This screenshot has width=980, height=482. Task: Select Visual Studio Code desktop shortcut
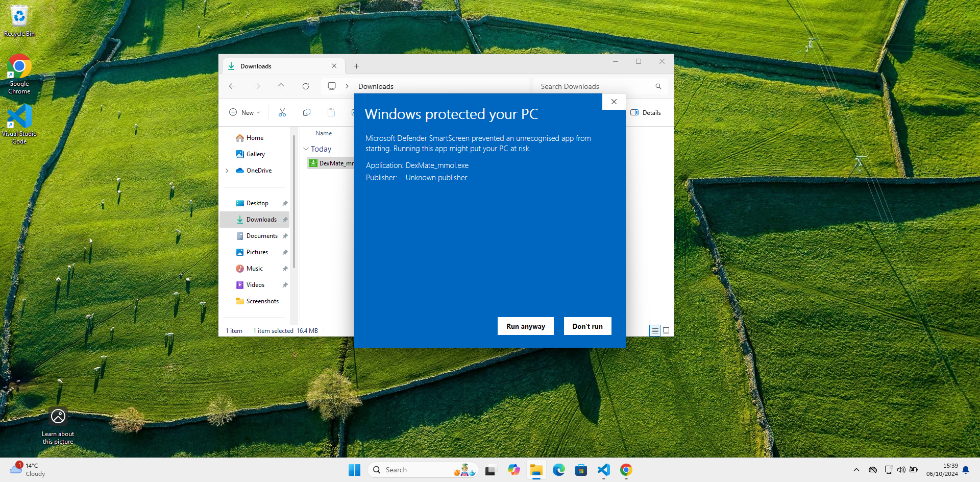(19, 124)
